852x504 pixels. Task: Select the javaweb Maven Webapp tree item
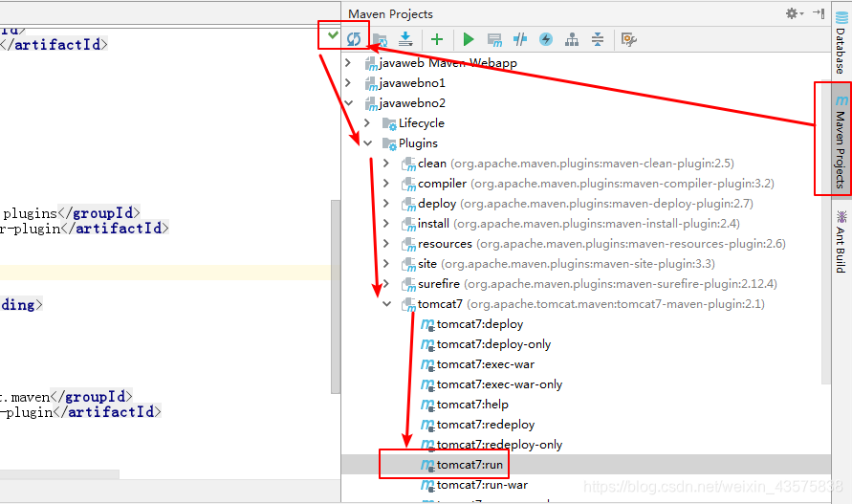pos(448,63)
